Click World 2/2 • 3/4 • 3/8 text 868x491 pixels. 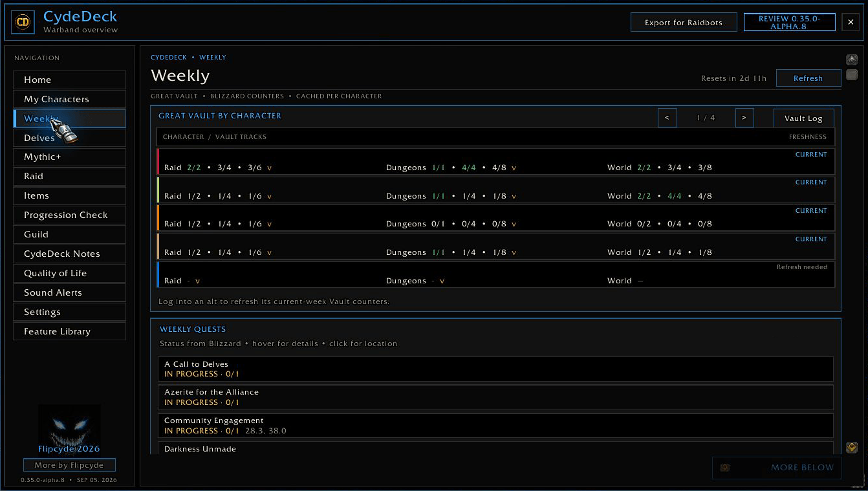point(660,168)
